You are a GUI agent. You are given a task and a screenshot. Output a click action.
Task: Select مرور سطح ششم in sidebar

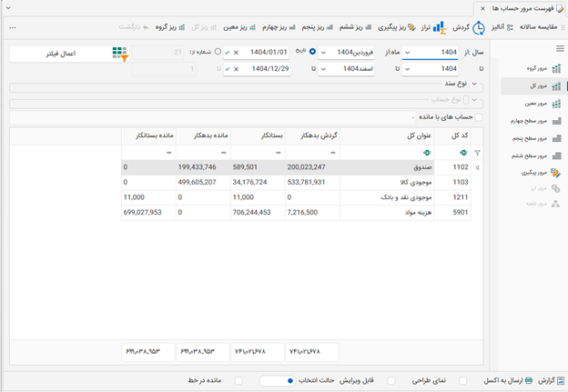point(536,156)
